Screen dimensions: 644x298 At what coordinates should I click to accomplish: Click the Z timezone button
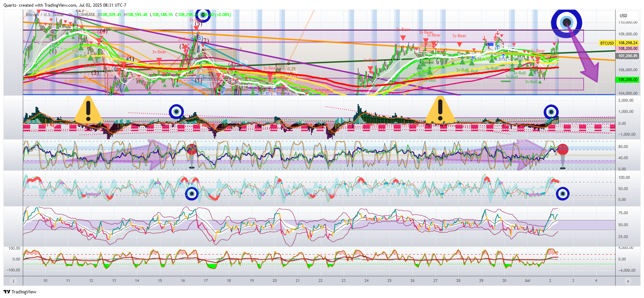pyautogui.click(x=14, y=281)
